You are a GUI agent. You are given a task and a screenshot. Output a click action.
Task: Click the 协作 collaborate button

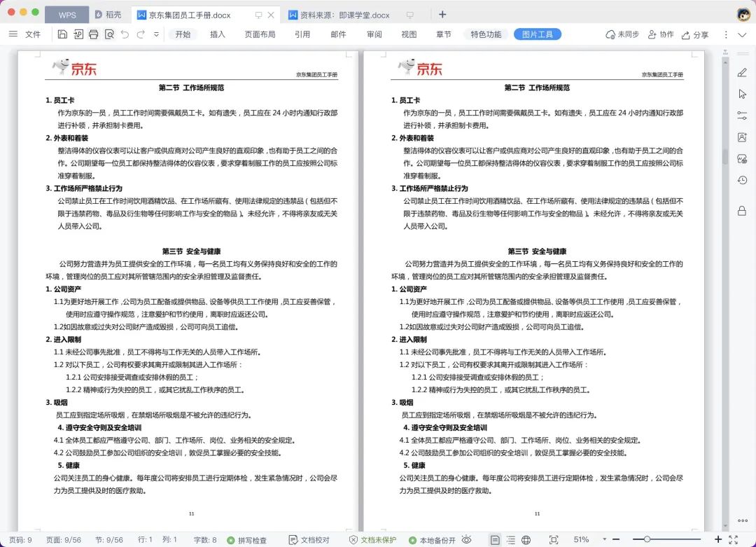click(x=661, y=34)
